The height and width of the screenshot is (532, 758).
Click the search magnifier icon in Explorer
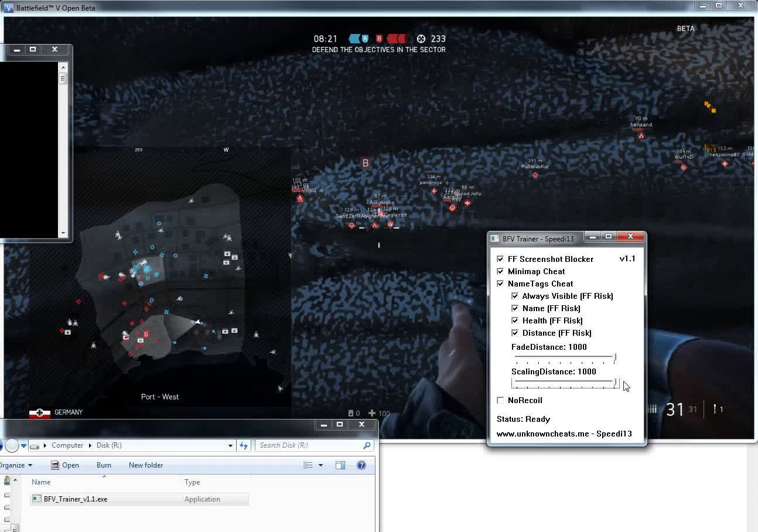367,445
